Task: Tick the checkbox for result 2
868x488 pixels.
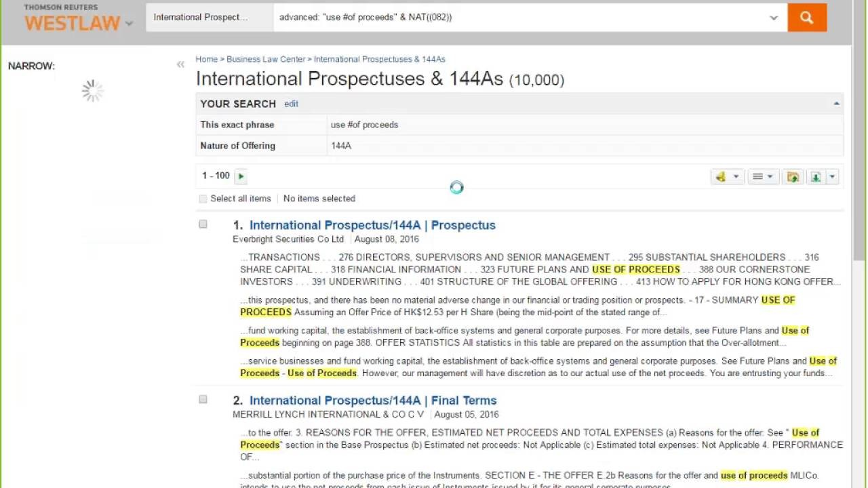Action: (x=203, y=400)
